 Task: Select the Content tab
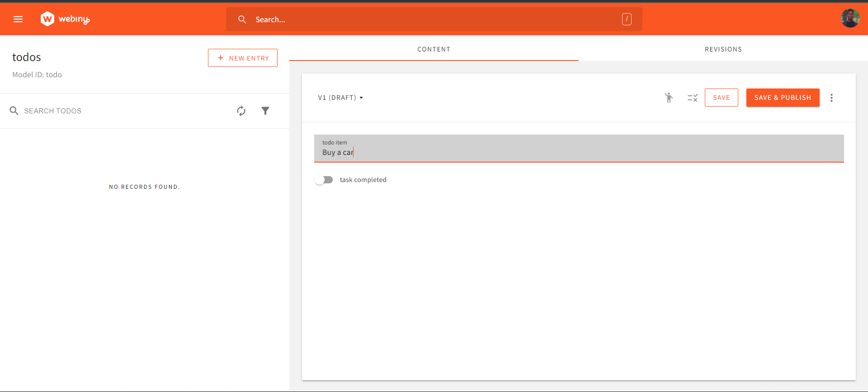tap(434, 49)
